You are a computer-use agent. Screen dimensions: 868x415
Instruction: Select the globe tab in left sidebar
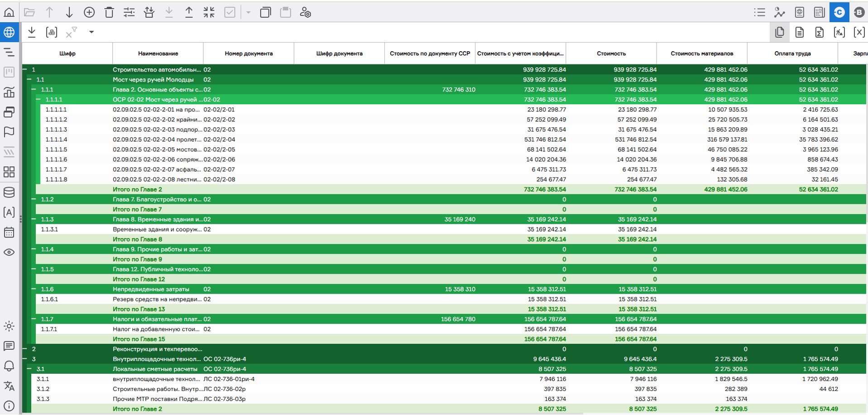tap(9, 32)
